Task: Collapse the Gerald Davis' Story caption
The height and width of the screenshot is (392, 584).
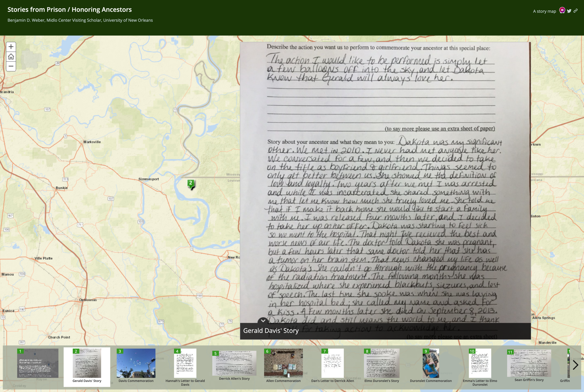Action: (x=263, y=321)
